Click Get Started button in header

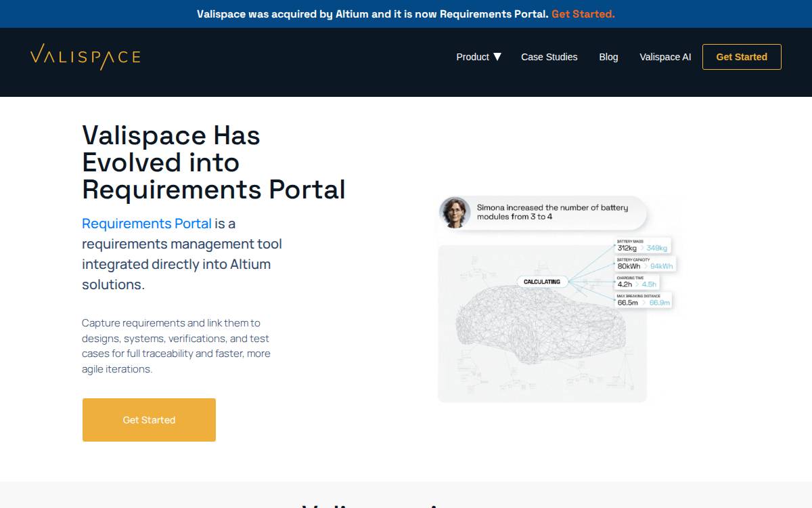[742, 57]
